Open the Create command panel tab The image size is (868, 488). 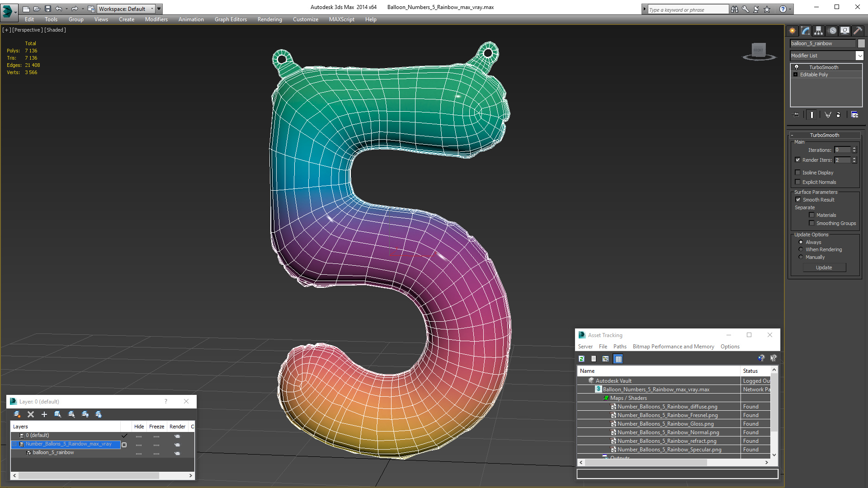pyautogui.click(x=793, y=31)
